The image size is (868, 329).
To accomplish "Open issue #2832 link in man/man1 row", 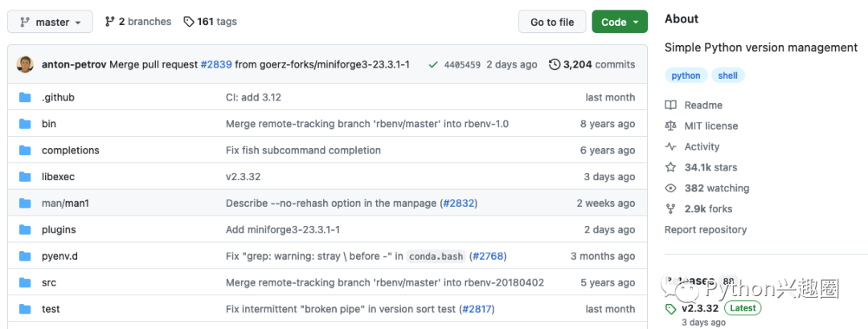I will point(459,204).
